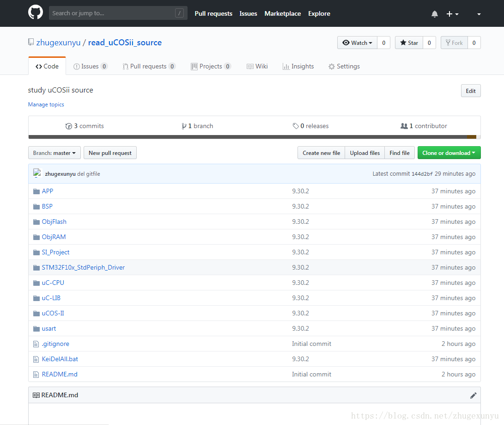The image size is (504, 425).
Task: Click the file icon for .gitignore
Action: 36,344
